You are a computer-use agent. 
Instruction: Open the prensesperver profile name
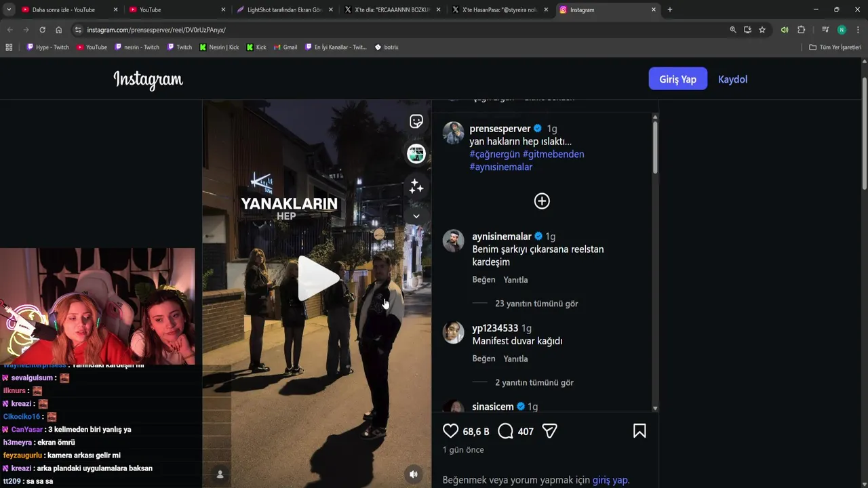tap(500, 129)
